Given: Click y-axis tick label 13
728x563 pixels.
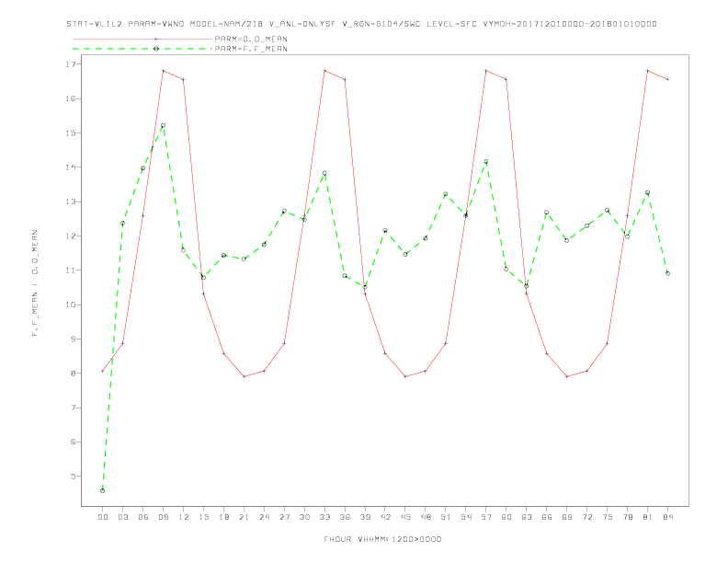Looking at the screenshot, I should [x=70, y=201].
